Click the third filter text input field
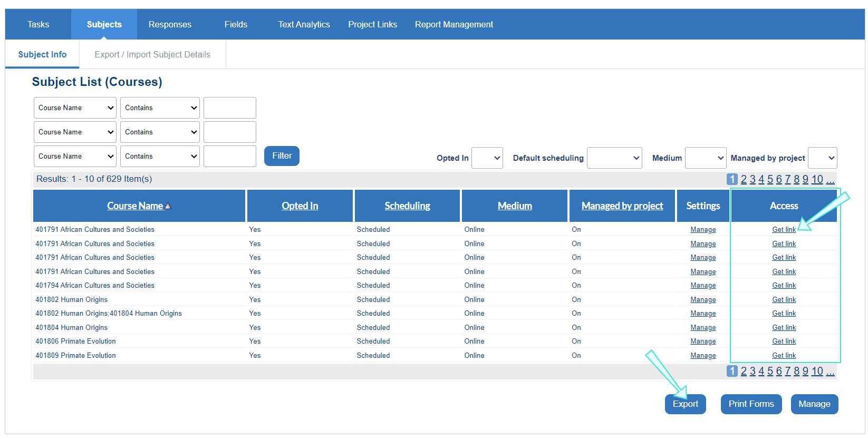This screenshot has height=439, width=868. tap(230, 157)
